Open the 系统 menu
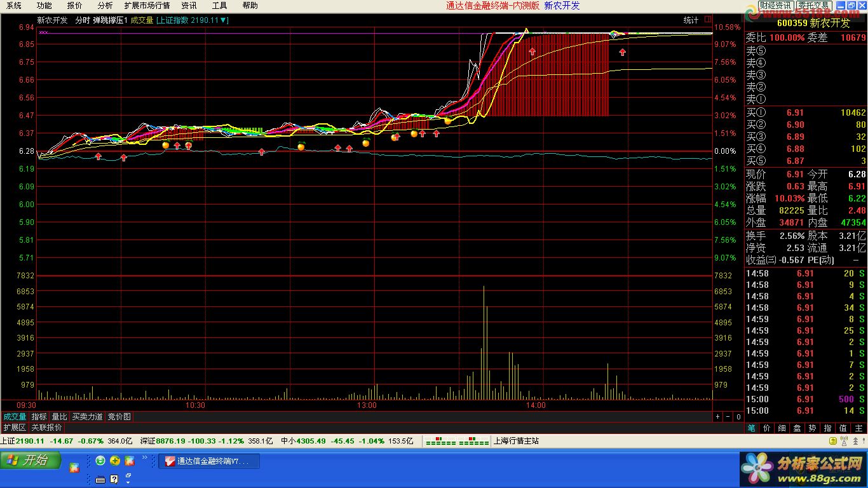This screenshot has height=488, width=868. click(13, 6)
